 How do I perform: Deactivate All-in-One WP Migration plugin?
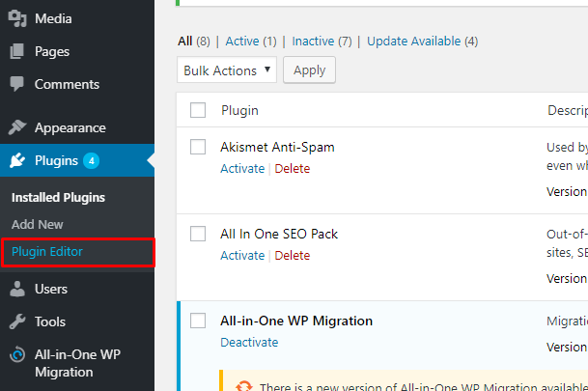pos(249,342)
